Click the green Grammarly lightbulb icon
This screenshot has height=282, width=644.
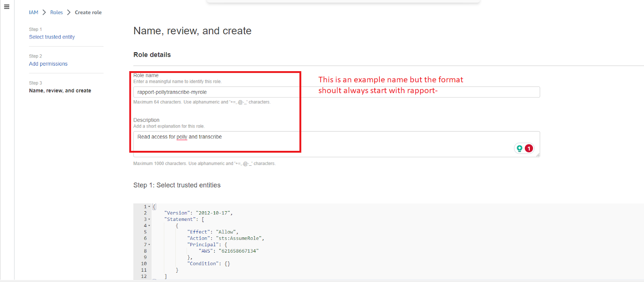(x=520, y=148)
